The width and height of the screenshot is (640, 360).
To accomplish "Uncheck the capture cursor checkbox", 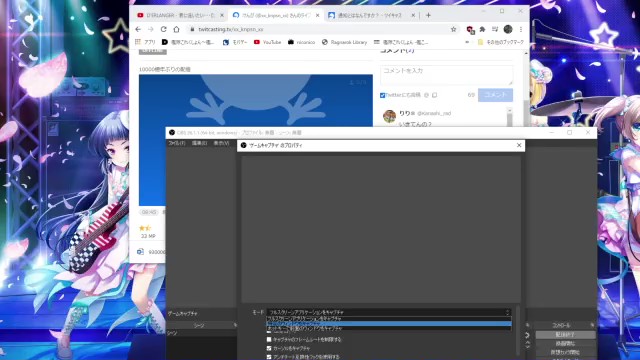I will pyautogui.click(x=269, y=348).
